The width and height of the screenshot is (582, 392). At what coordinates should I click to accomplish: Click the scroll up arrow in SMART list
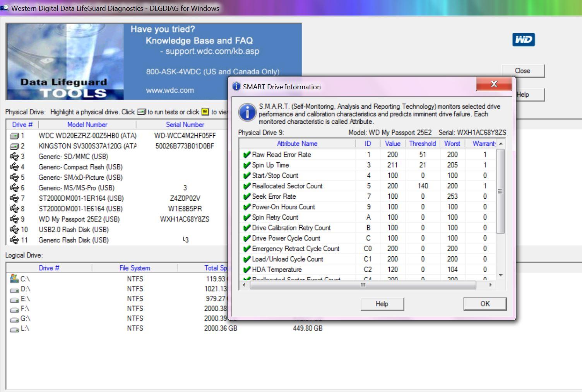(x=501, y=143)
